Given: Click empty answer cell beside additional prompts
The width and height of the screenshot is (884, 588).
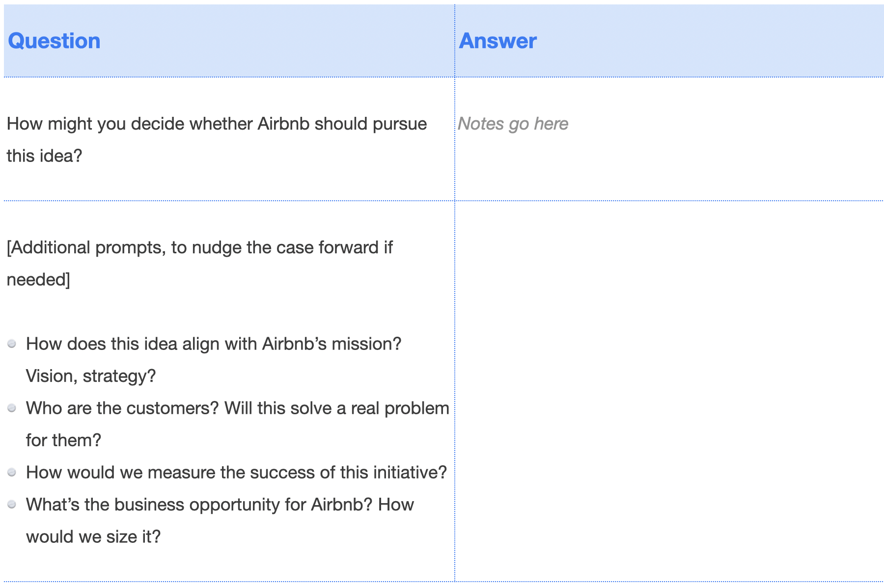Looking at the screenshot, I should tap(668, 390).
